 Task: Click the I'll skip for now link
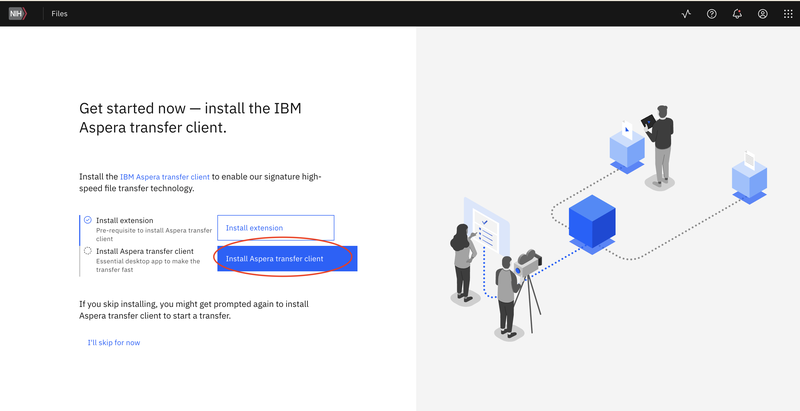114,343
